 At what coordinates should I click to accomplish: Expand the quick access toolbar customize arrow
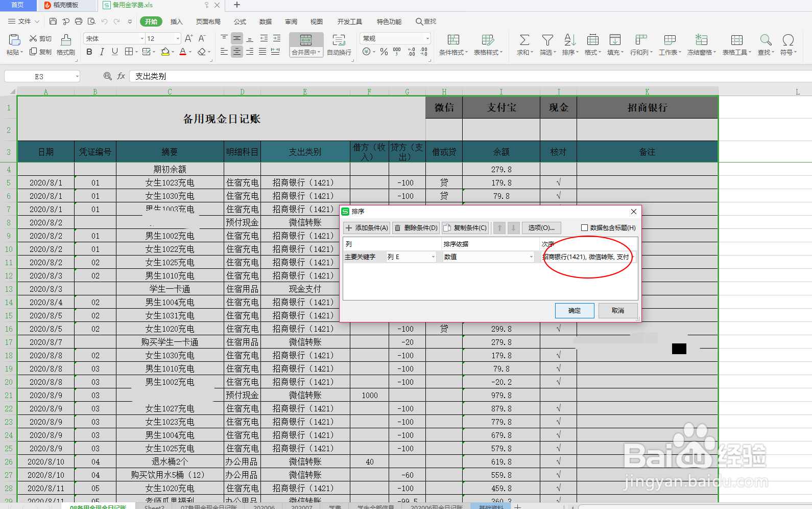[130, 21]
